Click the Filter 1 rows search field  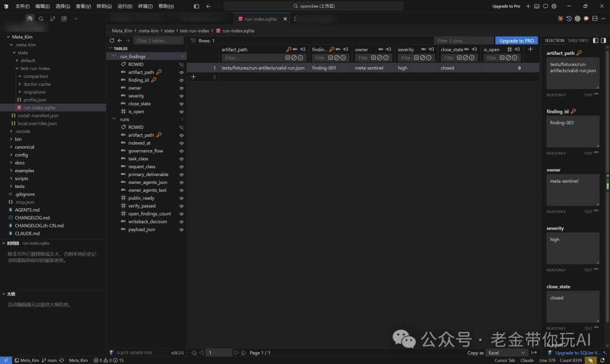tap(463, 41)
